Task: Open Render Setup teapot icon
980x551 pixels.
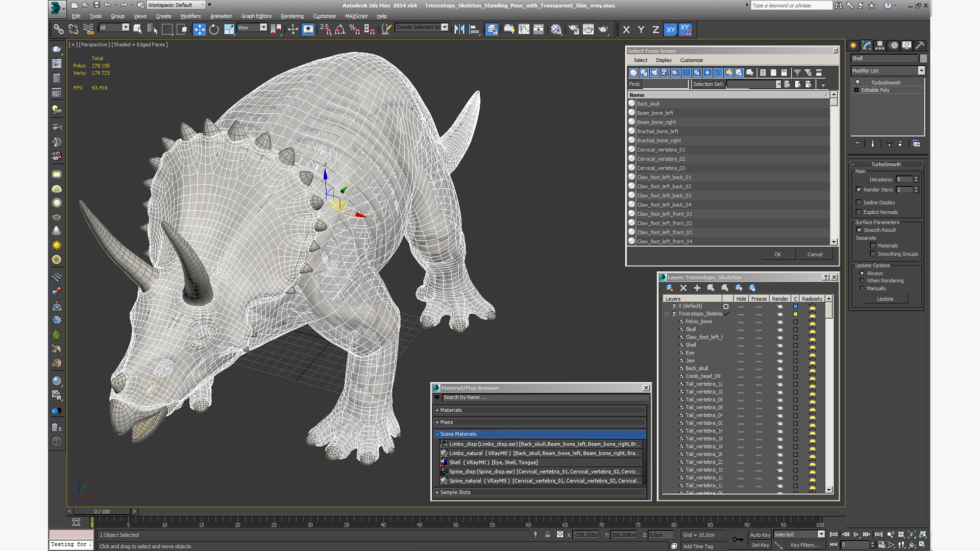Action: pyautogui.click(x=574, y=30)
